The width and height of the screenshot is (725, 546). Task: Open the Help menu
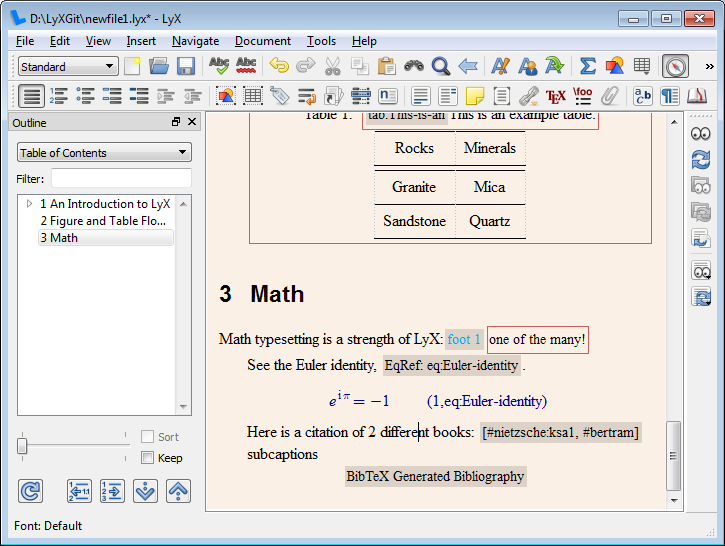pyautogui.click(x=364, y=41)
